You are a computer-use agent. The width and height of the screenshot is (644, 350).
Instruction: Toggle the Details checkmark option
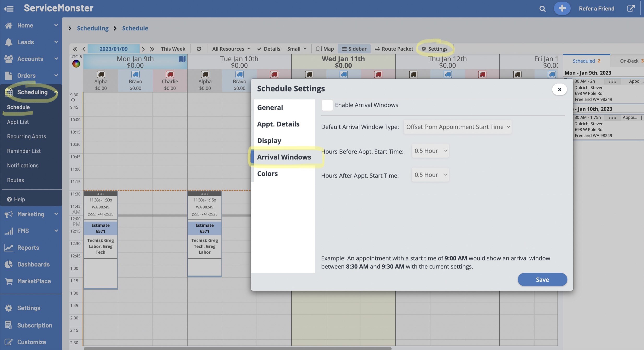coord(268,49)
